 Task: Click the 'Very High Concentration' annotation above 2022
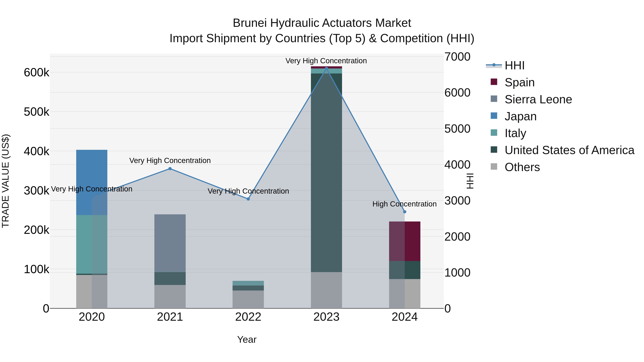point(248,191)
